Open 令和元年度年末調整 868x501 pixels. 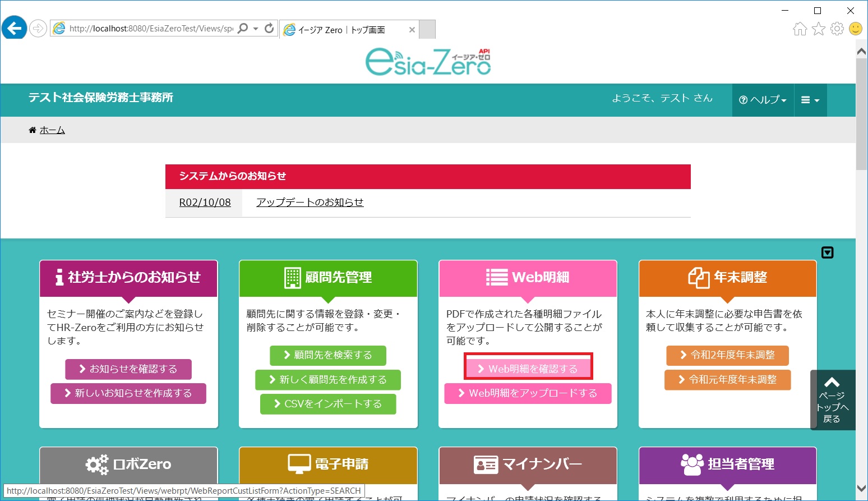[x=728, y=380]
